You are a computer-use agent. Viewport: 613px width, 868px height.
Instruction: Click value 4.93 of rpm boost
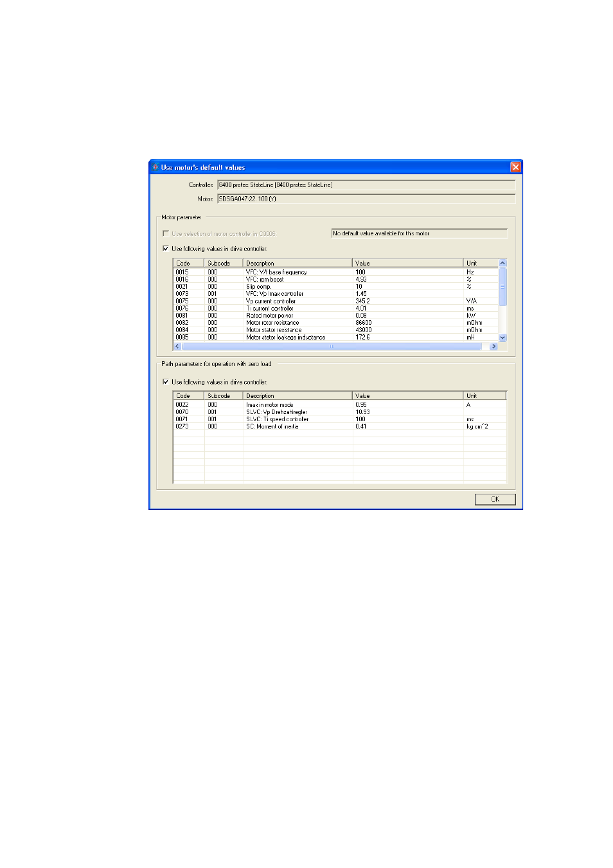[x=361, y=280]
